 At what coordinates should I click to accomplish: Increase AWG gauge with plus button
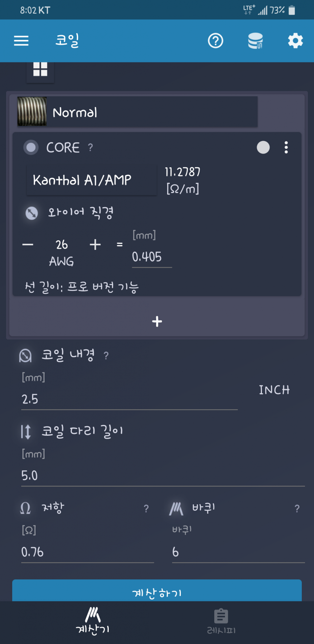(x=95, y=245)
